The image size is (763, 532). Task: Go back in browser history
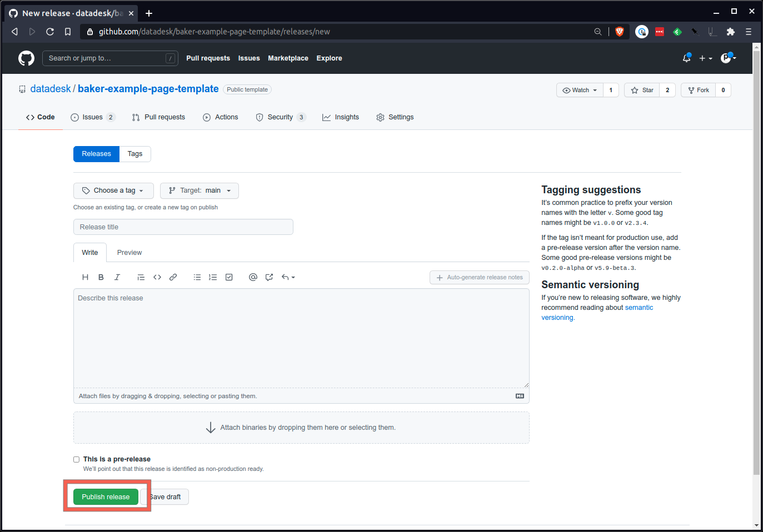[14, 32]
